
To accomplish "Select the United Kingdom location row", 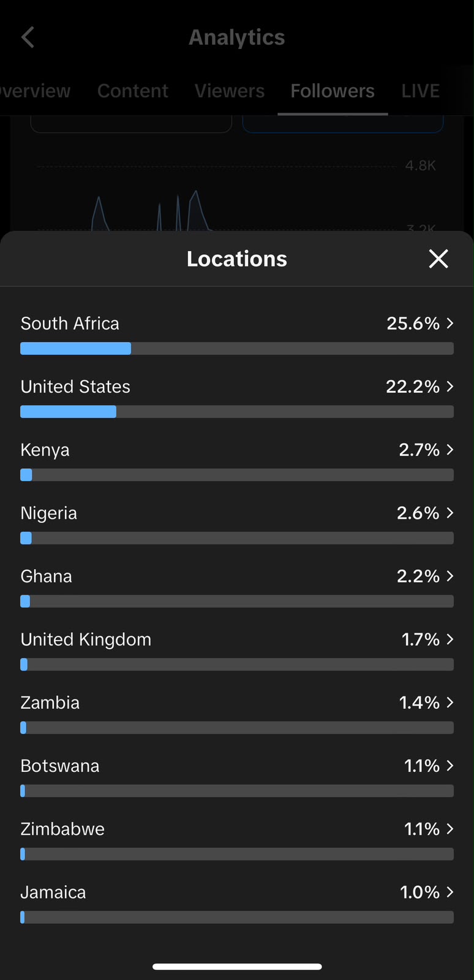I will [x=237, y=650].
